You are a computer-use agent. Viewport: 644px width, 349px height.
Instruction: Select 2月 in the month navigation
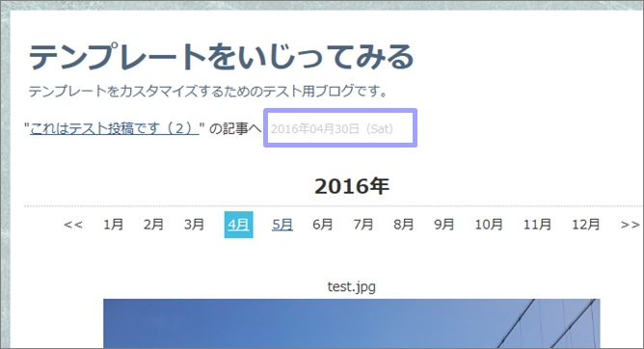click(x=153, y=225)
